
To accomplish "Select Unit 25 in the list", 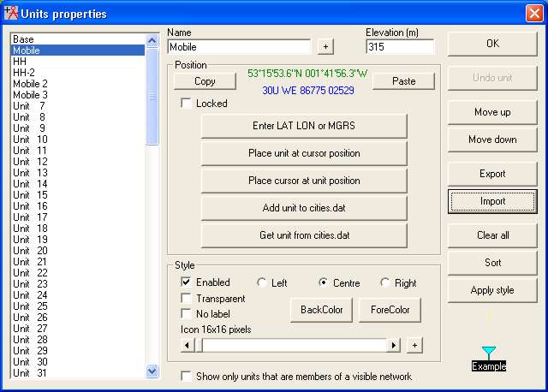I will click(x=78, y=306).
